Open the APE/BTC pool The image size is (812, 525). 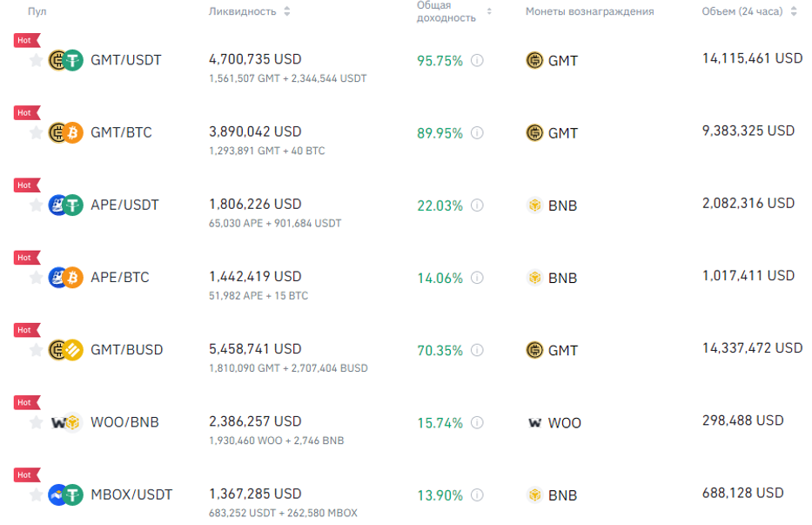coord(119,278)
